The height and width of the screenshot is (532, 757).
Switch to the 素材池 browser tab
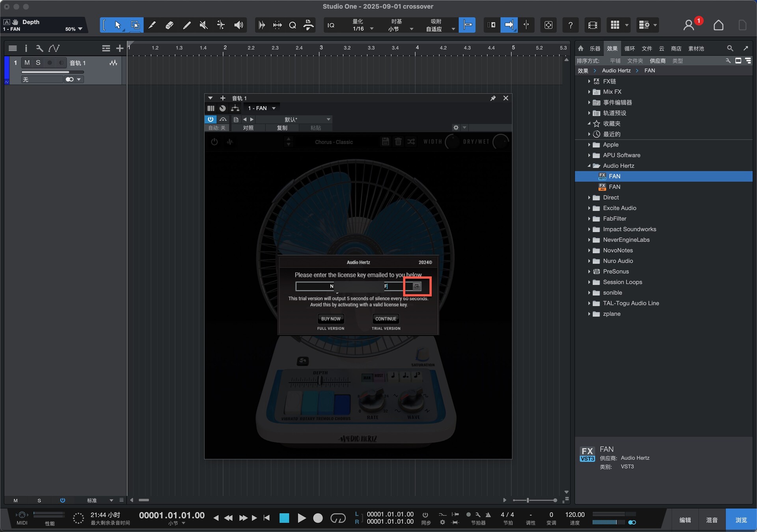(x=696, y=49)
